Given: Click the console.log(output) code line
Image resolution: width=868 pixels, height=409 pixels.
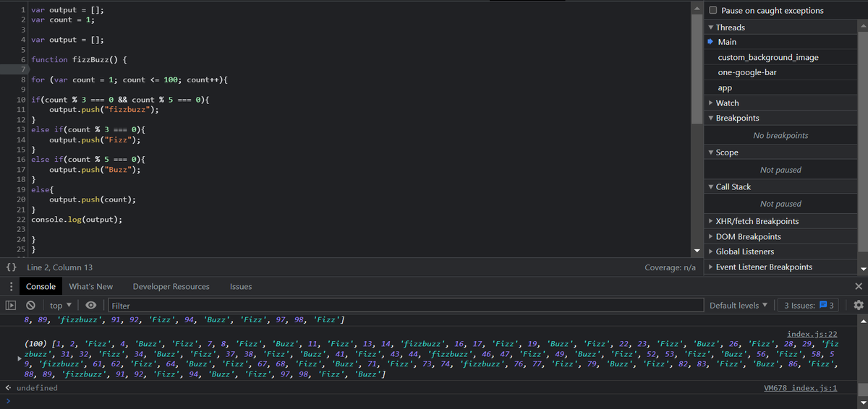Looking at the screenshot, I should click(77, 218).
